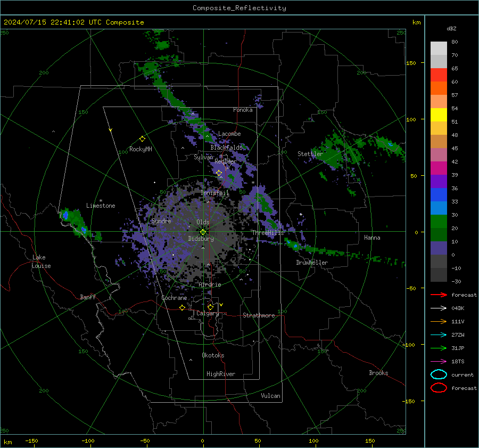This screenshot has width=479, height=448.
Task: Click the Lacombe city label
Action: 229,134
